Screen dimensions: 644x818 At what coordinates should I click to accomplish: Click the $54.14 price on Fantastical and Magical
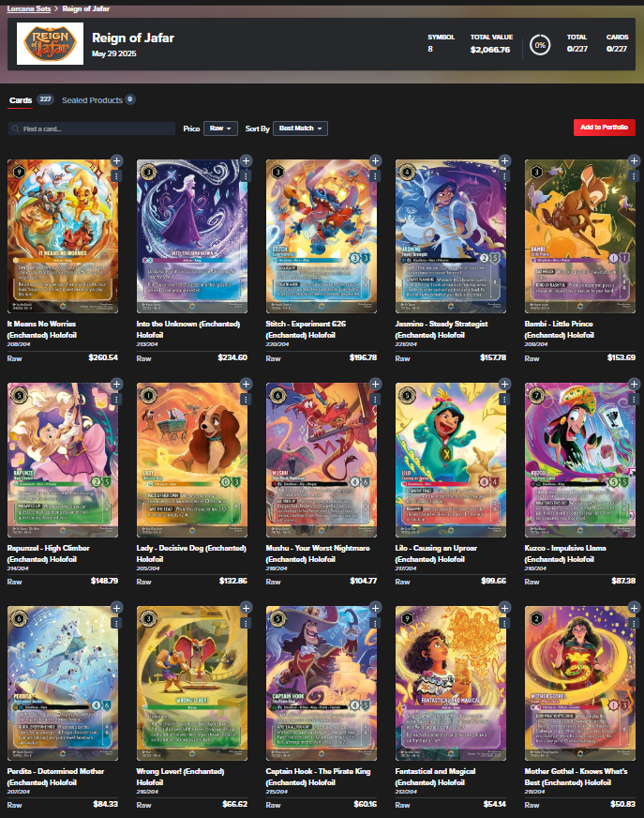pyautogui.click(x=494, y=804)
